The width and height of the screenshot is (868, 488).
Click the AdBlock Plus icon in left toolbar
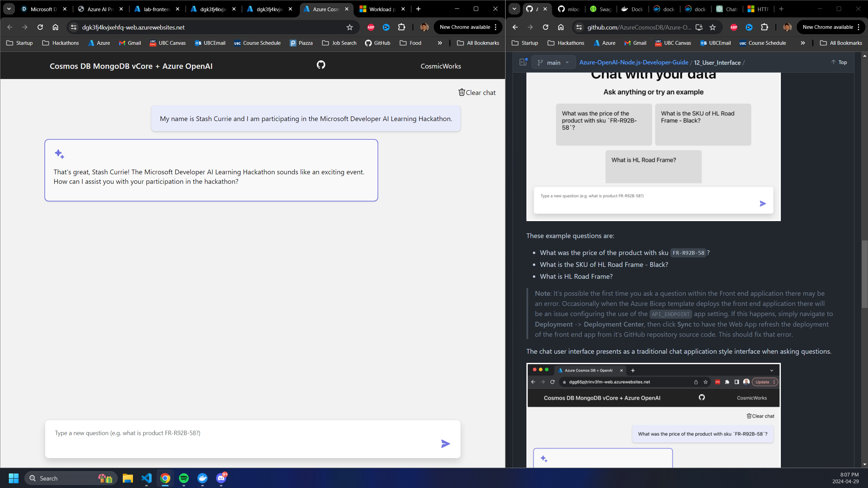pyautogui.click(x=371, y=27)
